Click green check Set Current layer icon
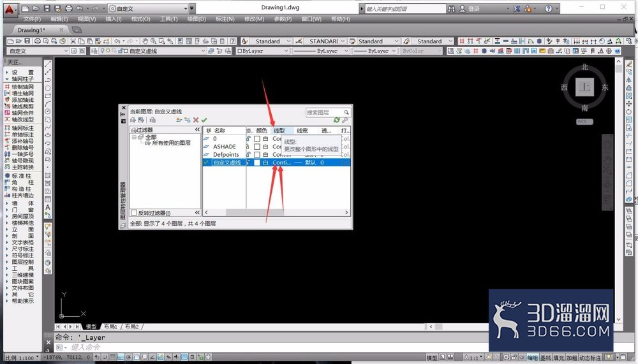Screen dimensions: 638x364 point(204,120)
